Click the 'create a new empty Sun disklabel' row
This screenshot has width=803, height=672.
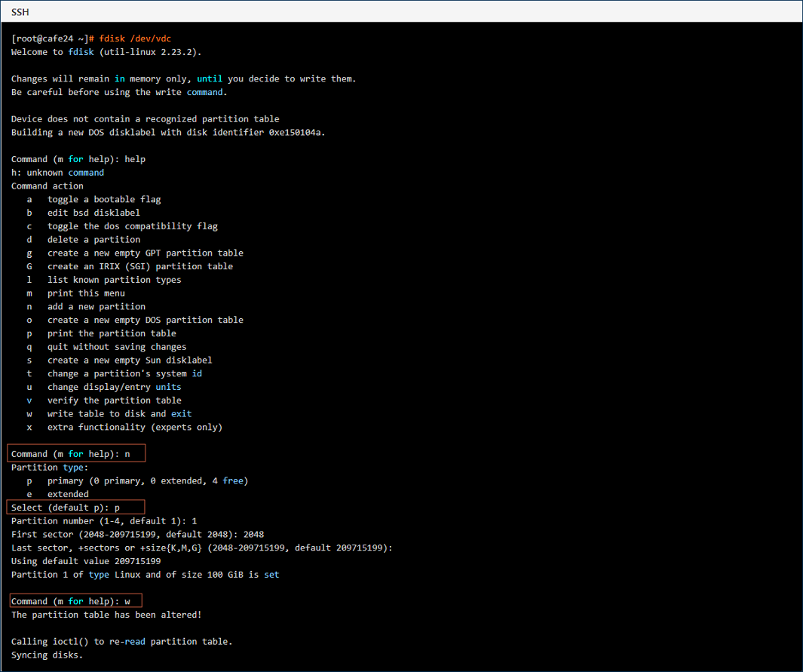pos(119,360)
